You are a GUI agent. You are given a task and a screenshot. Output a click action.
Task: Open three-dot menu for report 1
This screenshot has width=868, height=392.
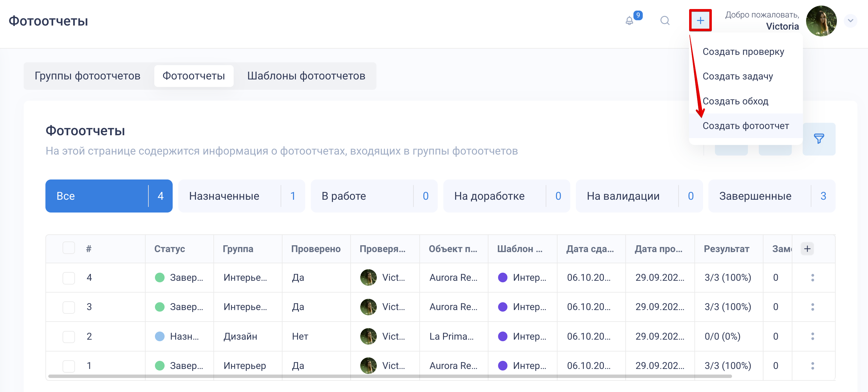click(x=812, y=366)
